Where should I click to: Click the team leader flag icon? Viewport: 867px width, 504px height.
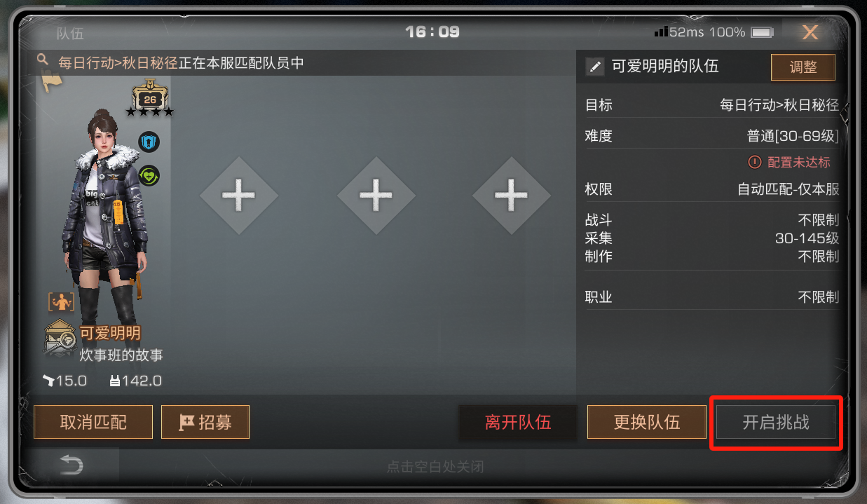[53, 81]
